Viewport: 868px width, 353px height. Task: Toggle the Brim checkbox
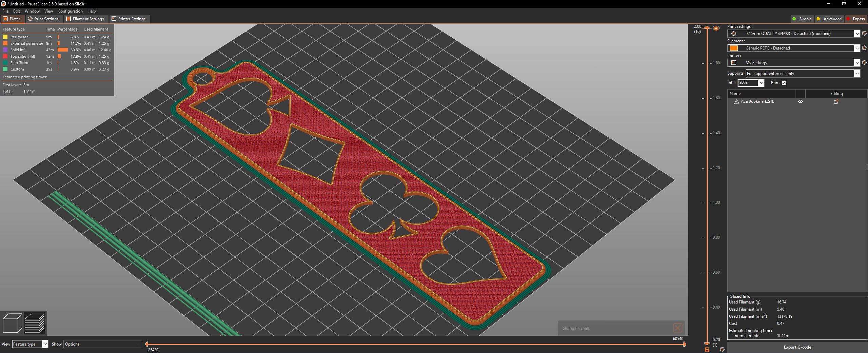click(783, 83)
